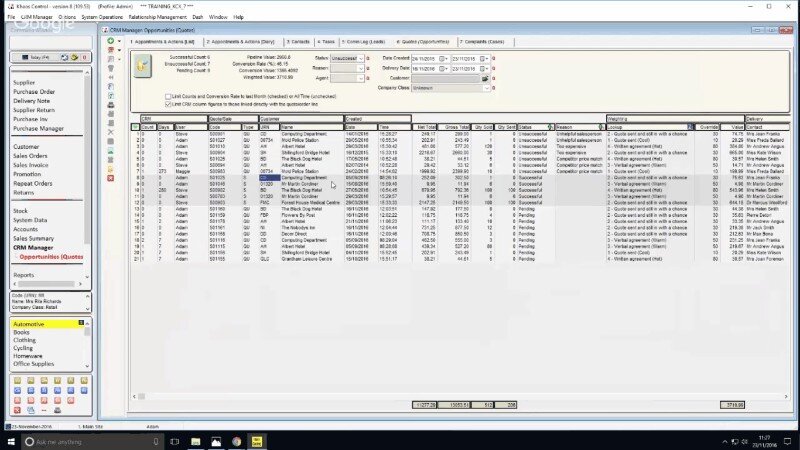This screenshot has width=800, height=450.
Task: Select Purchase Order in the sidebar
Action: (x=33, y=91)
